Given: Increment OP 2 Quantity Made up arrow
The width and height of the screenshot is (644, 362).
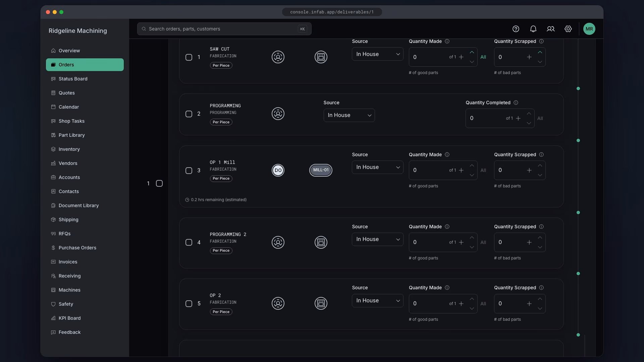Looking at the screenshot, I should (472, 299).
